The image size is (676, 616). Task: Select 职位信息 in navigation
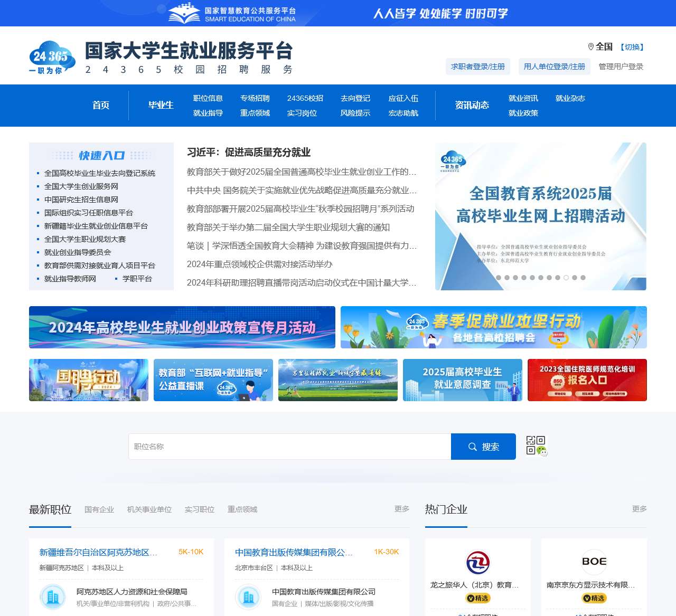pyautogui.click(x=208, y=98)
